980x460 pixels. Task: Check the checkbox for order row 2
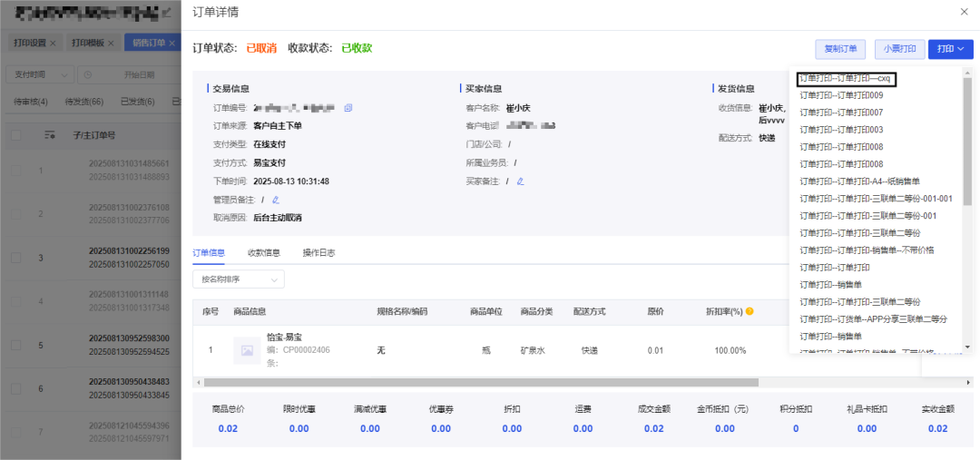(x=16, y=214)
